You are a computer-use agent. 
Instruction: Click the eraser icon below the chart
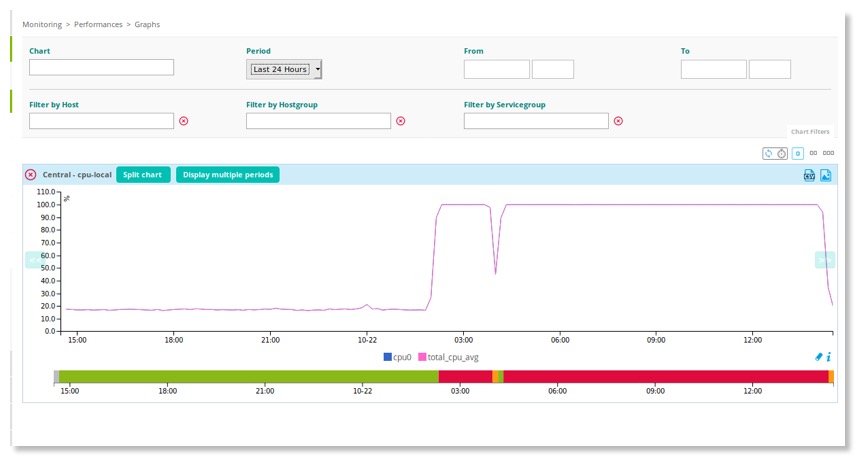(818, 356)
